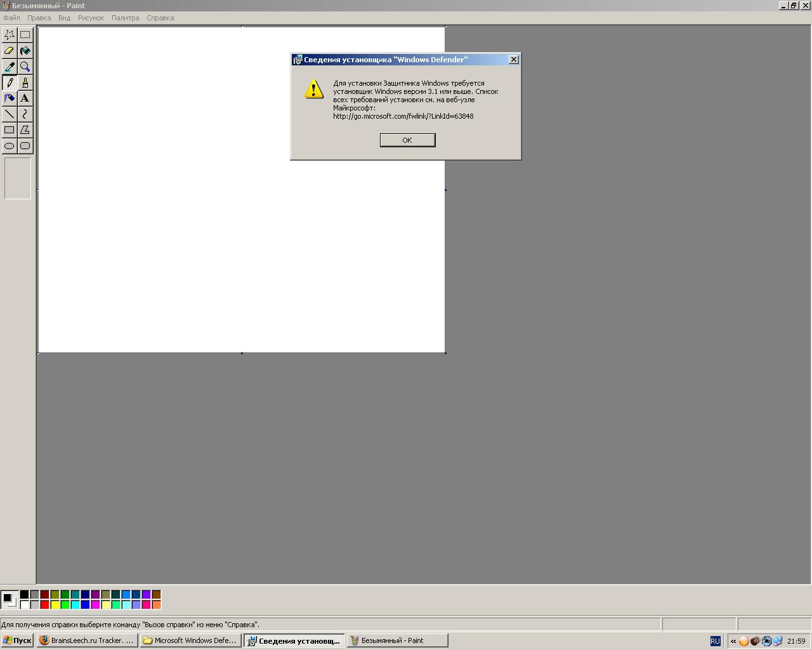Select the brown color swatch
812x650 pixels.
coord(156,595)
